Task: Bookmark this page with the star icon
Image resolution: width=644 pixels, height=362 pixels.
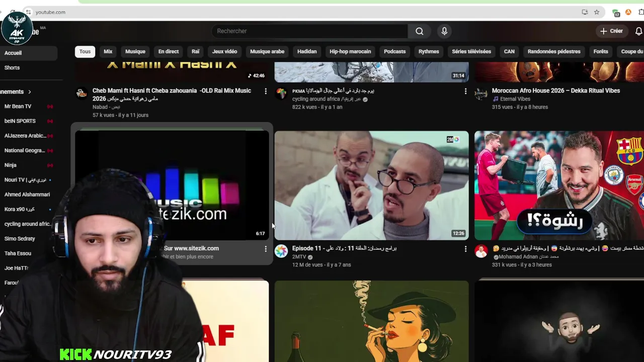Action: (597, 12)
